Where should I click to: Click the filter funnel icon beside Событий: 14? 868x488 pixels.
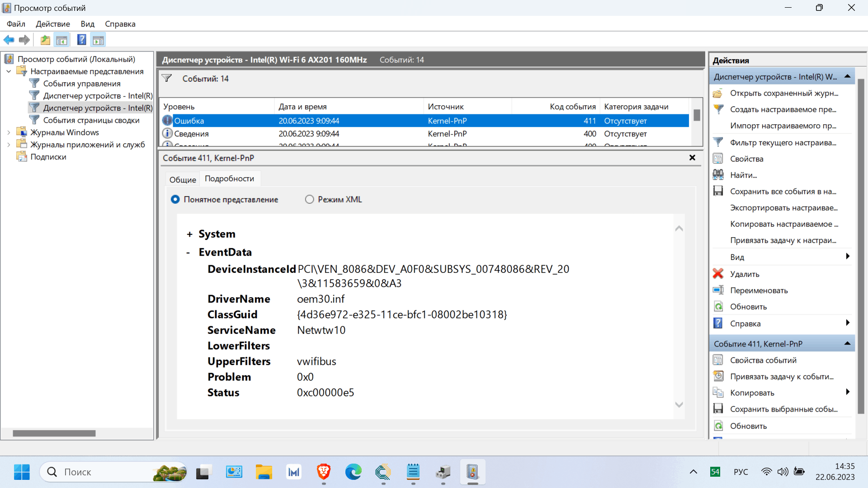tap(167, 78)
